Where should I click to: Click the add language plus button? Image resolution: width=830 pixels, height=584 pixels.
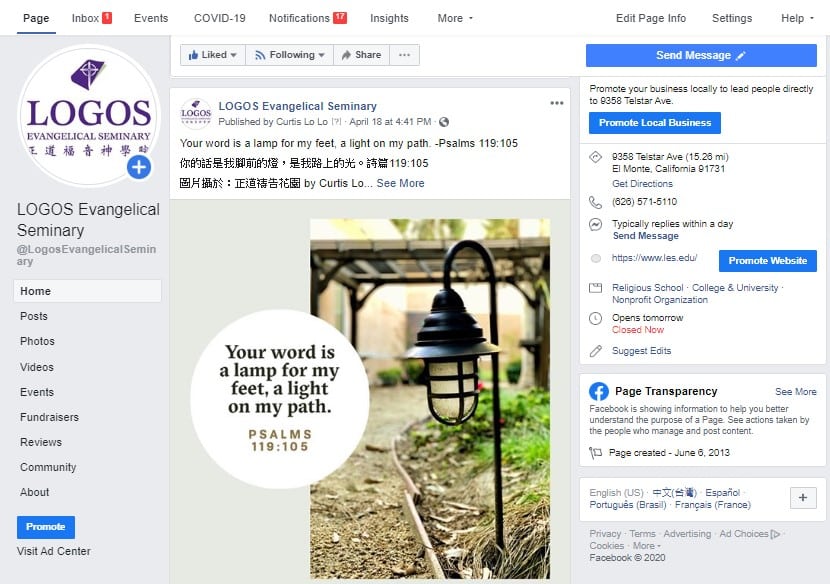click(803, 498)
